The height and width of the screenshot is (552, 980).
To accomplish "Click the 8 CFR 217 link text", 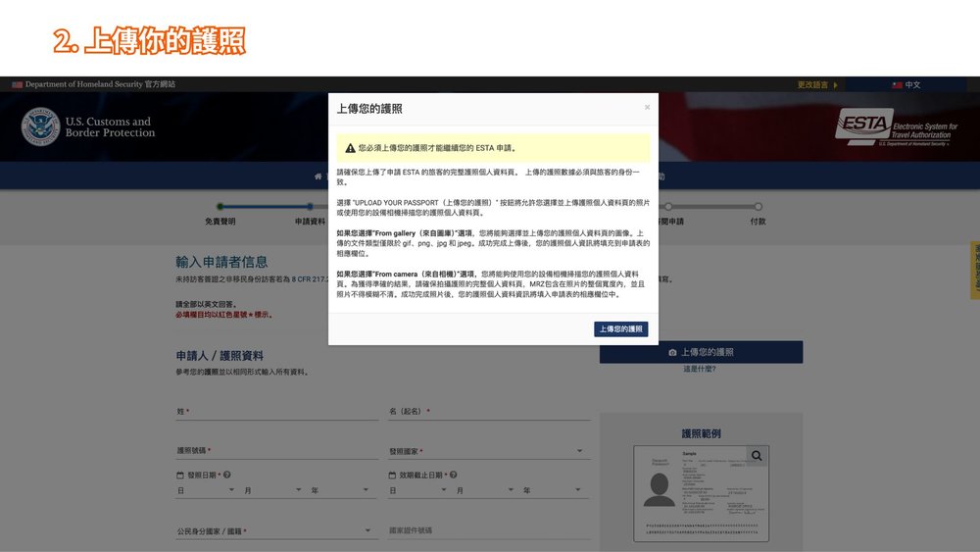I will point(310,279).
